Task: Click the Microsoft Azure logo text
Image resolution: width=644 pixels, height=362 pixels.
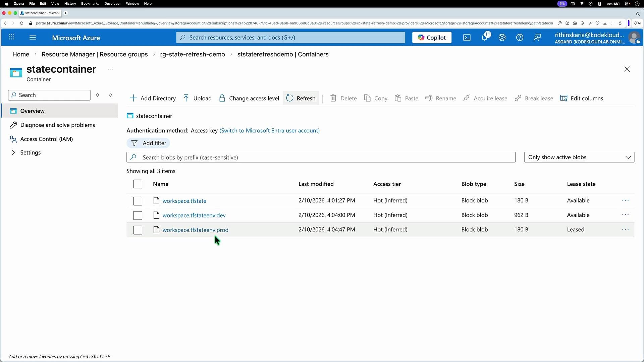Action: 76,38
